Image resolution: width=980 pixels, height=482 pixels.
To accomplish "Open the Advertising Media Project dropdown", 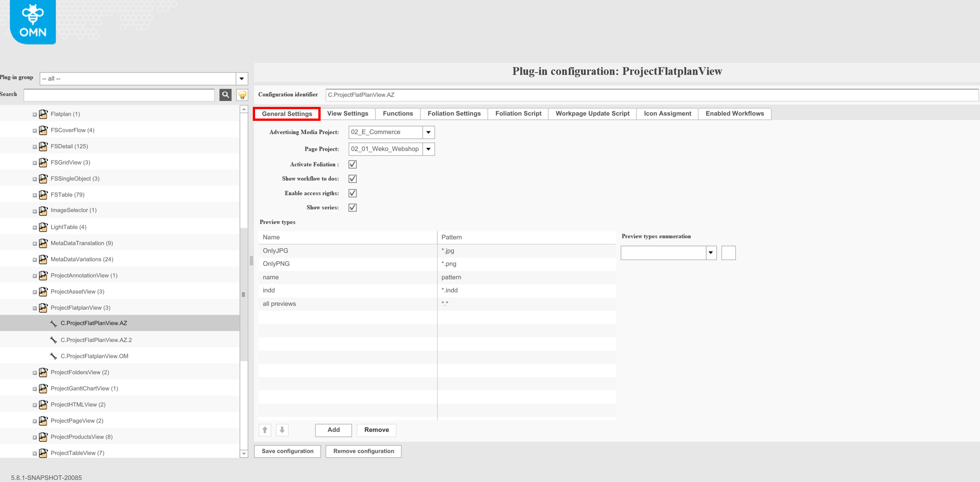I will (428, 132).
